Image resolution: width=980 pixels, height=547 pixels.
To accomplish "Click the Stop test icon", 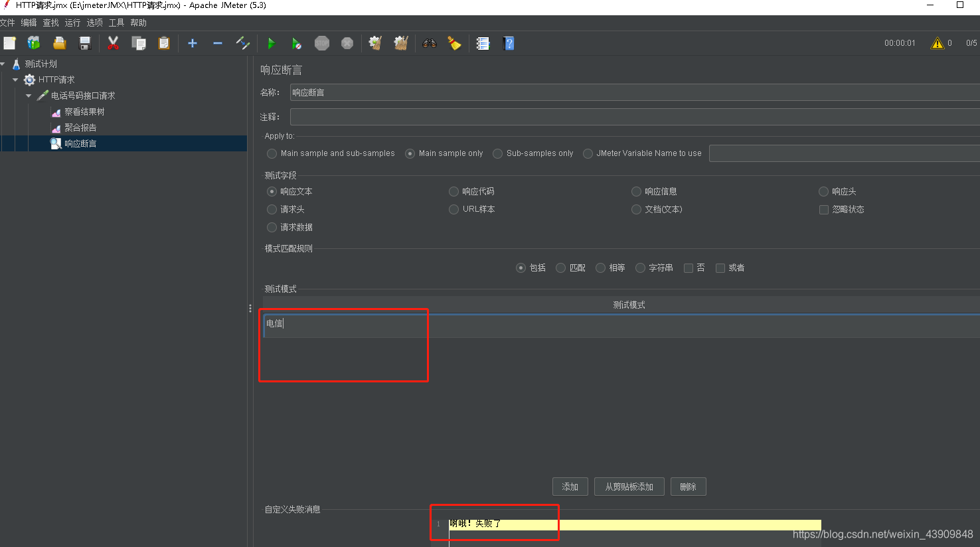I will [x=322, y=43].
